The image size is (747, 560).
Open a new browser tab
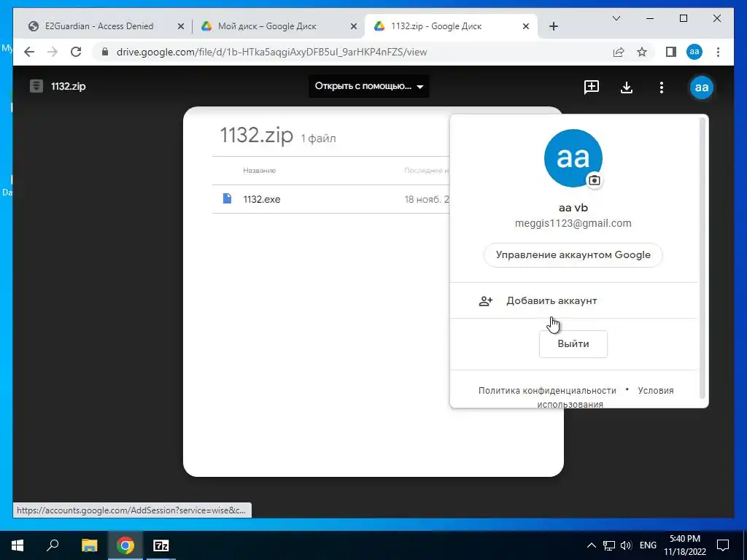click(553, 26)
